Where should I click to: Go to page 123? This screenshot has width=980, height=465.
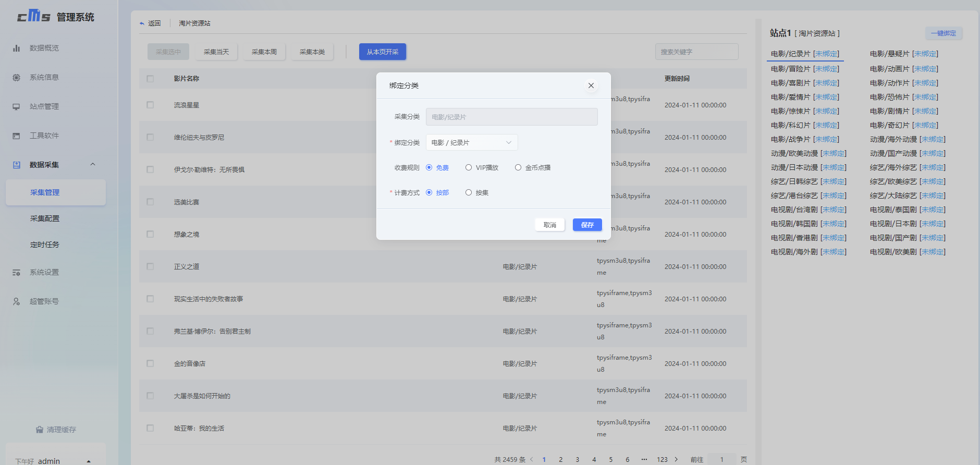click(662, 459)
